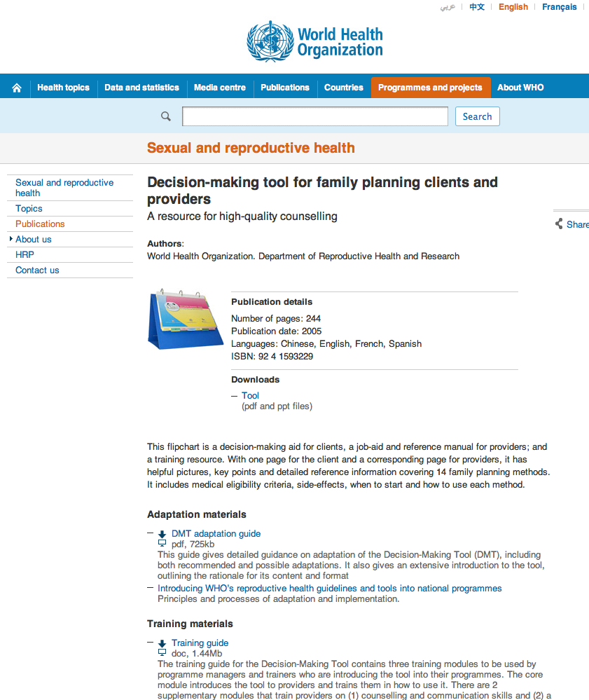Screen dimensions: 589x700
Task: Switch language to Chinese
Action: (476, 7)
